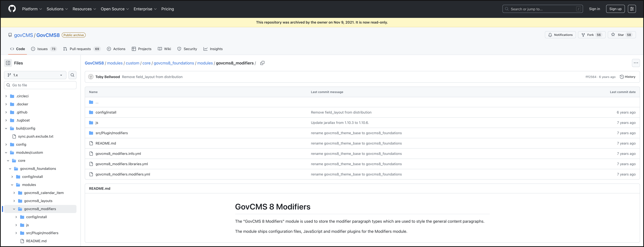Open the three-dot more options menu
Viewport: 644px width, 247px height.
tap(636, 63)
